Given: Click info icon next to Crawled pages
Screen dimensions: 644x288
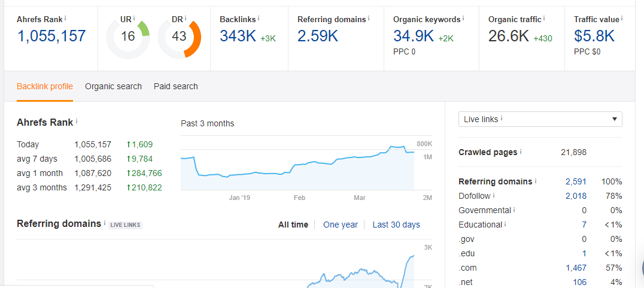Looking at the screenshot, I should [521, 151].
